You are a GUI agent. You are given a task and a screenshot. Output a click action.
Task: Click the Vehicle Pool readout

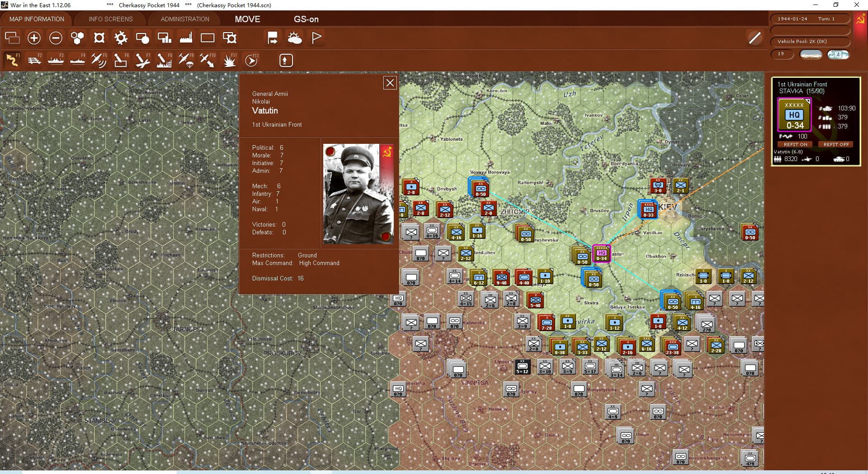tap(810, 42)
